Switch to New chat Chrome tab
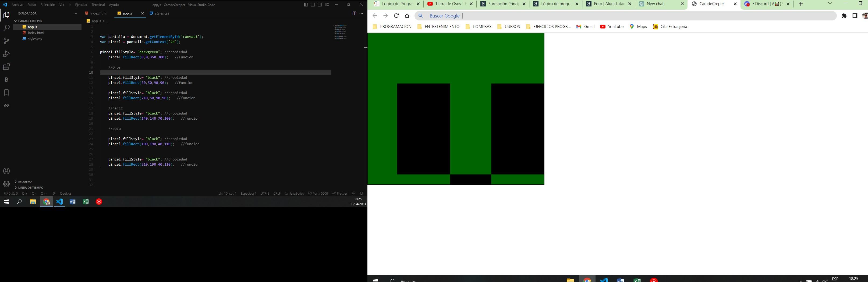The image size is (868, 282). (661, 4)
